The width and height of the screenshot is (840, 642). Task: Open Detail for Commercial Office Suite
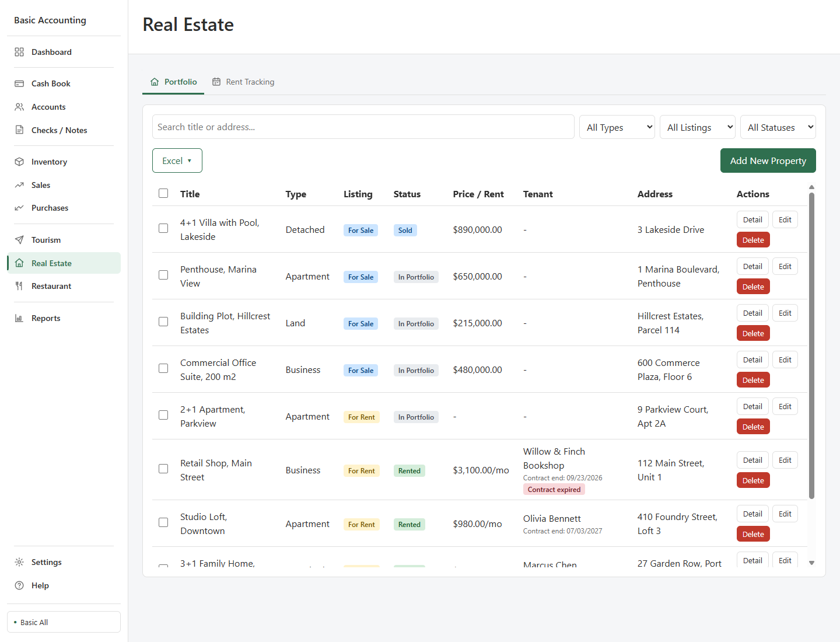click(752, 360)
